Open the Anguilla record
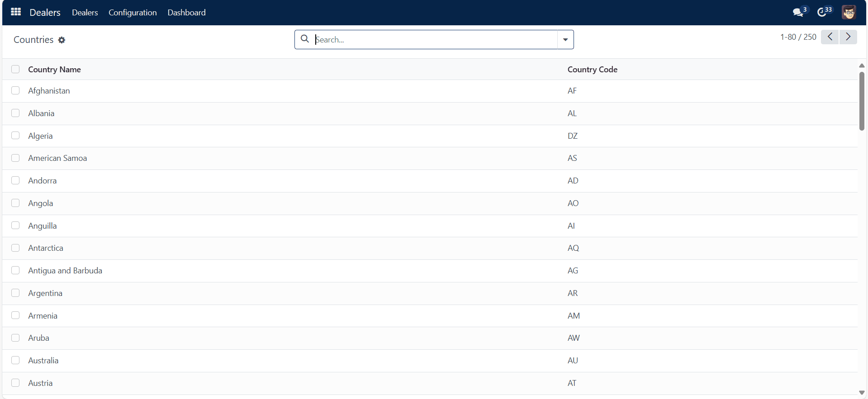Image resolution: width=868 pixels, height=399 pixels. click(43, 226)
